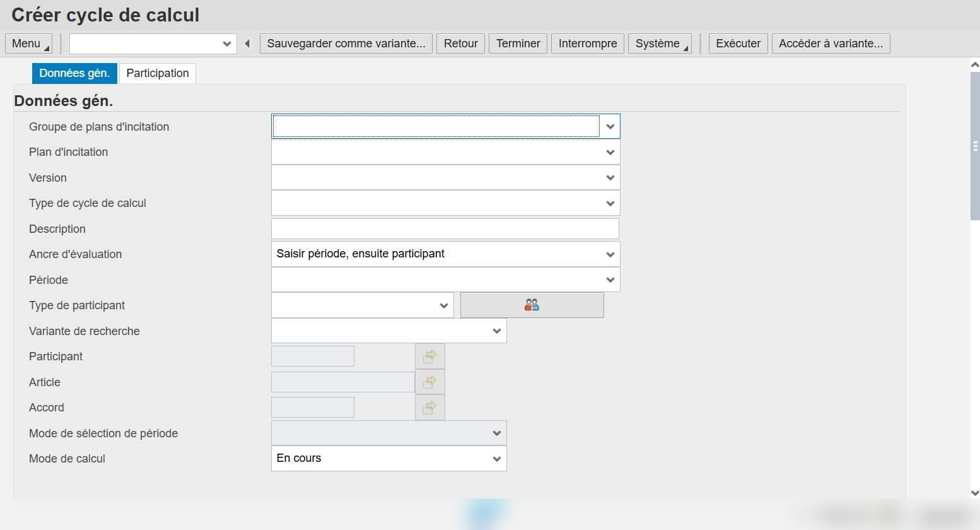Image resolution: width=980 pixels, height=530 pixels.
Task: Click the participant search people icon button
Action: [532, 305]
